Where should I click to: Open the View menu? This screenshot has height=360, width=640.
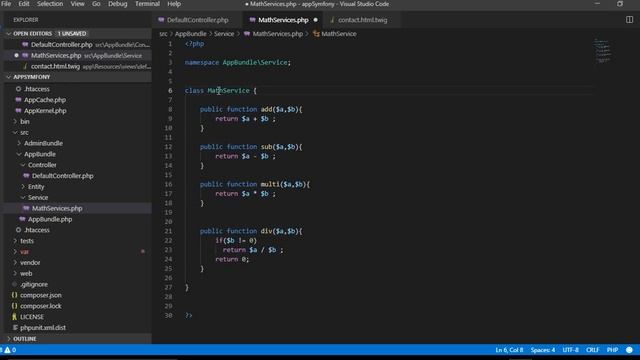tap(78, 4)
